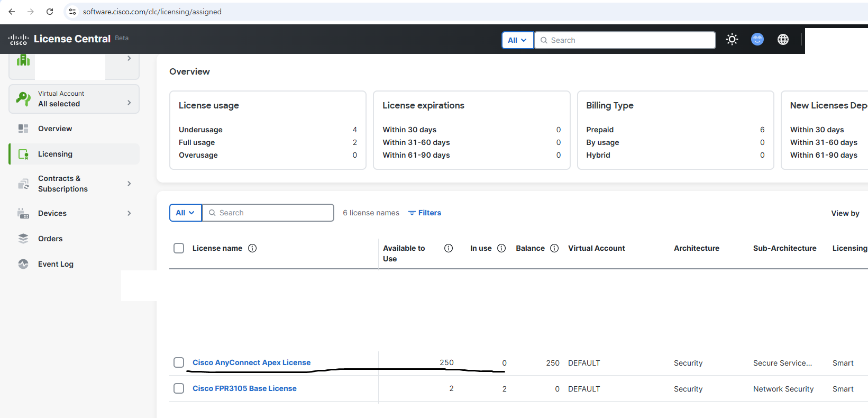Click Underusage count in License usage
This screenshot has width=868, height=418.
(355, 130)
